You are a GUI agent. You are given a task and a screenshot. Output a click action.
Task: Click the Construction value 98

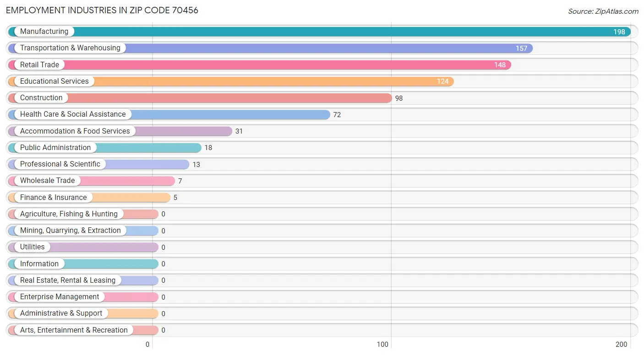[x=399, y=98]
